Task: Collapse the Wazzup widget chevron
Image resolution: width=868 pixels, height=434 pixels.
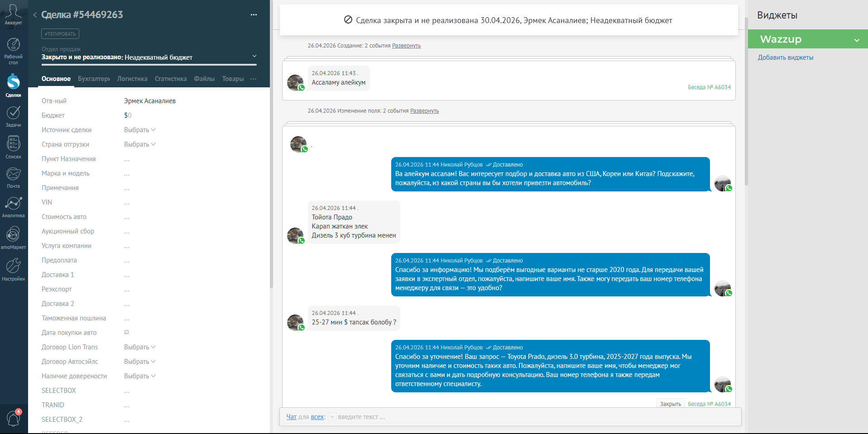Action: coord(857,40)
